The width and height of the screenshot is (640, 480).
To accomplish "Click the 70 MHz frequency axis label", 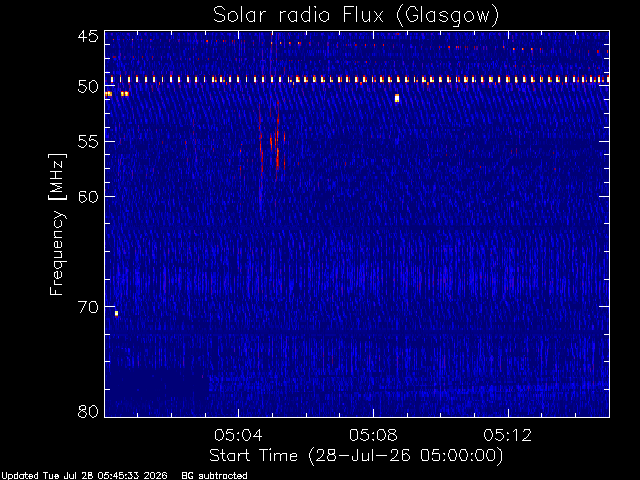I will click(88, 307).
